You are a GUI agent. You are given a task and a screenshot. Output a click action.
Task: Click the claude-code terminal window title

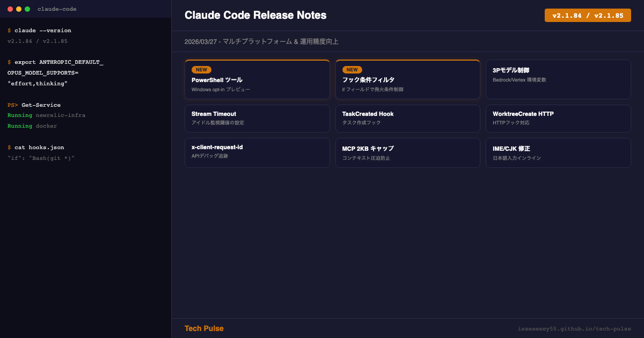(57, 9)
